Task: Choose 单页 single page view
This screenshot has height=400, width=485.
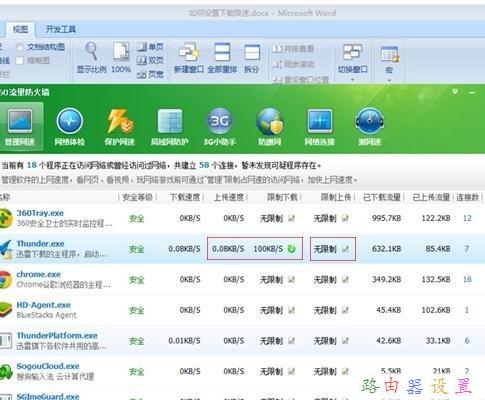Action: [x=150, y=47]
